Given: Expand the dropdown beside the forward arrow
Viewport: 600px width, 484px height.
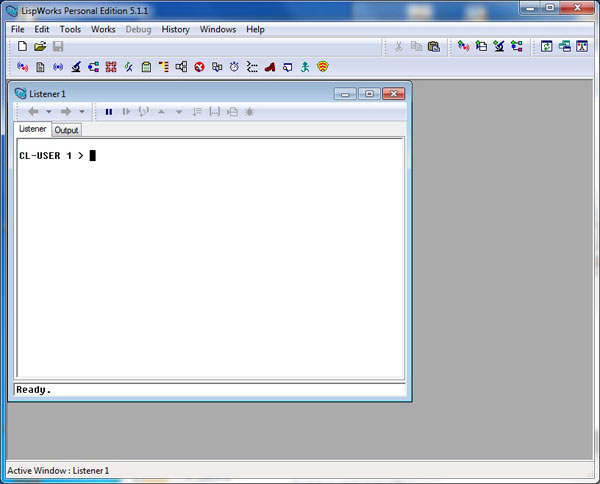Looking at the screenshot, I should (81, 111).
